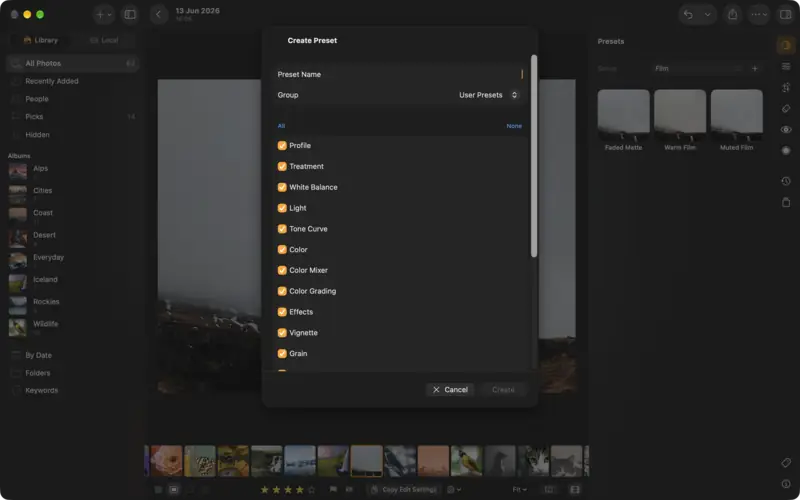Uncheck the Color Mixer checkbox
This screenshot has width=800, height=500.
282,270
